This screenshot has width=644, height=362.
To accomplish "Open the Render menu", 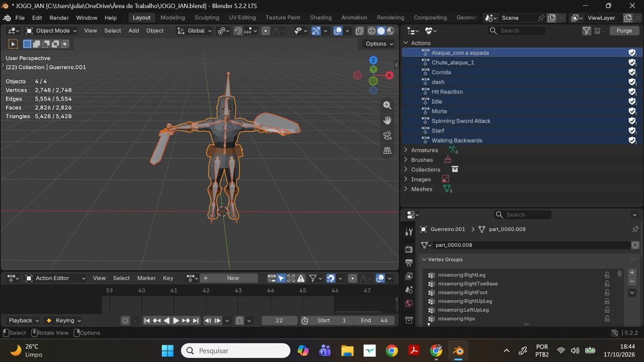I will tap(59, 18).
